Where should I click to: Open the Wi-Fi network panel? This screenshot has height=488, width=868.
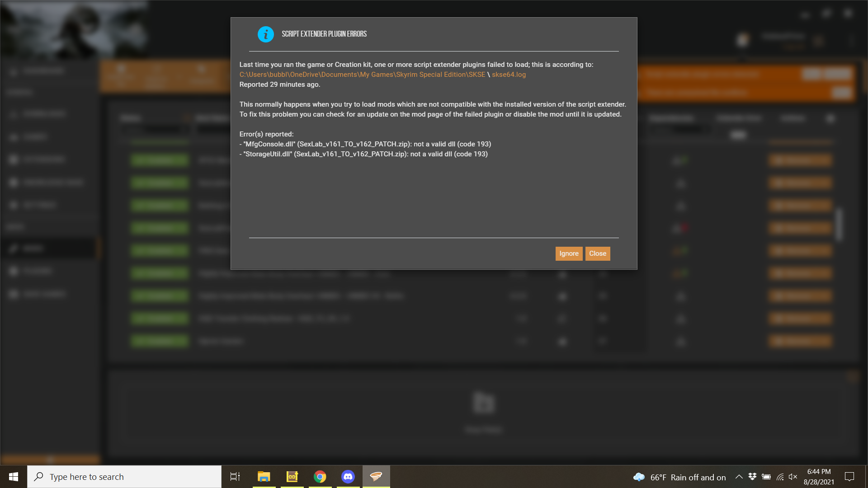coord(780,477)
